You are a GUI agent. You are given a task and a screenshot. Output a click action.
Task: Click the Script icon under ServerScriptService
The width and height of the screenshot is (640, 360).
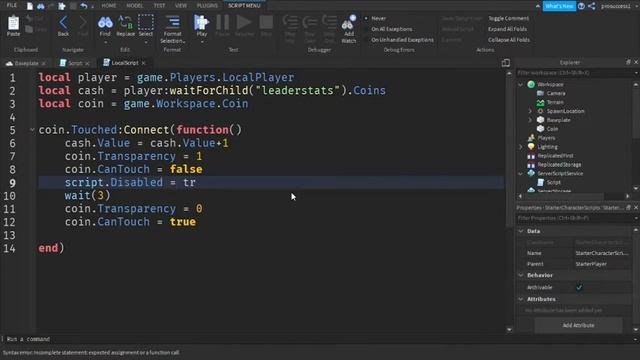[x=540, y=182]
